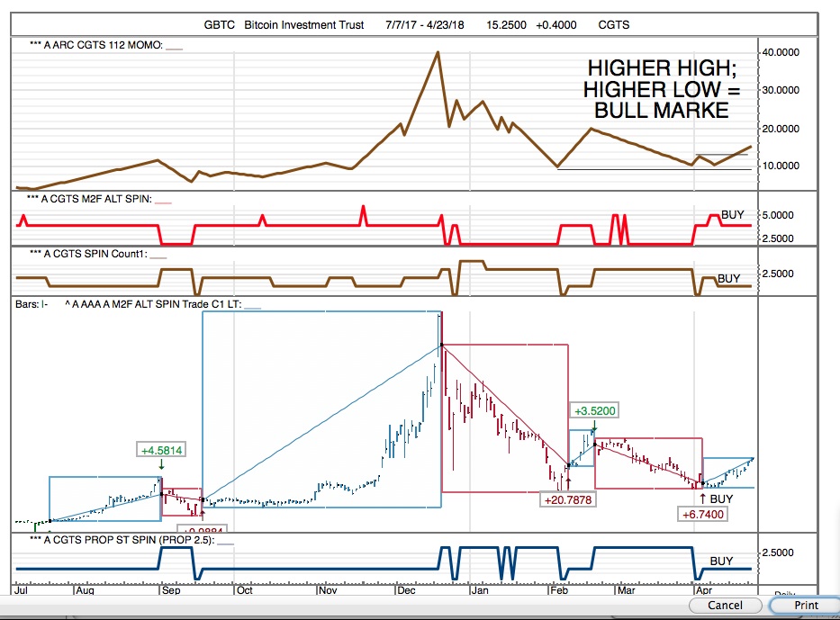The image size is (840, 620).
Task: Click the 10.0000 axis value
Action: click(x=781, y=166)
